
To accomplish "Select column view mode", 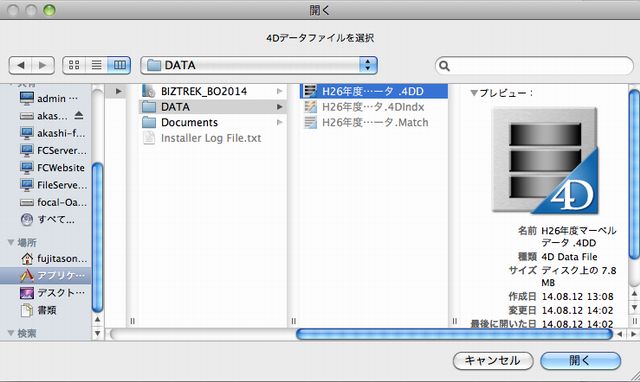I will point(119,65).
